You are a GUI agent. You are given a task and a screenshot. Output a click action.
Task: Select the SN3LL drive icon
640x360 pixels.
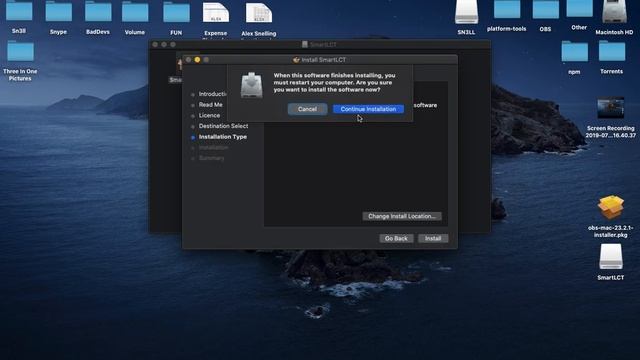coord(466,12)
